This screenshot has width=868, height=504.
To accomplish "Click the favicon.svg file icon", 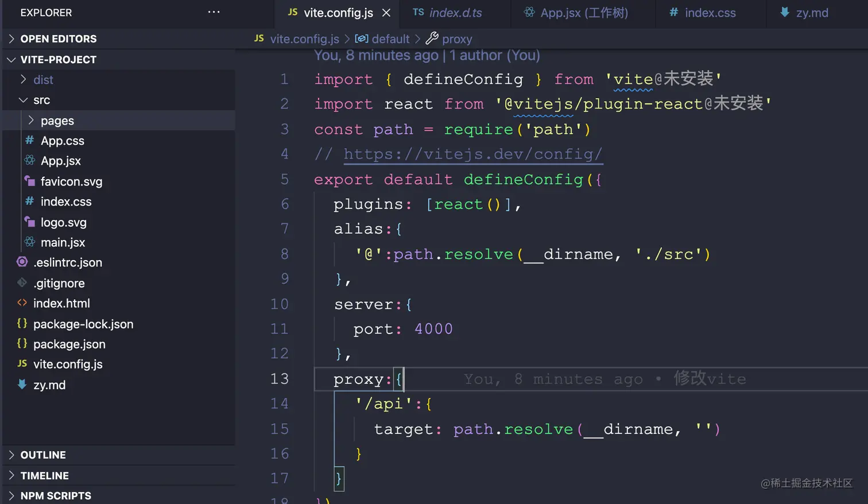I will tap(30, 181).
